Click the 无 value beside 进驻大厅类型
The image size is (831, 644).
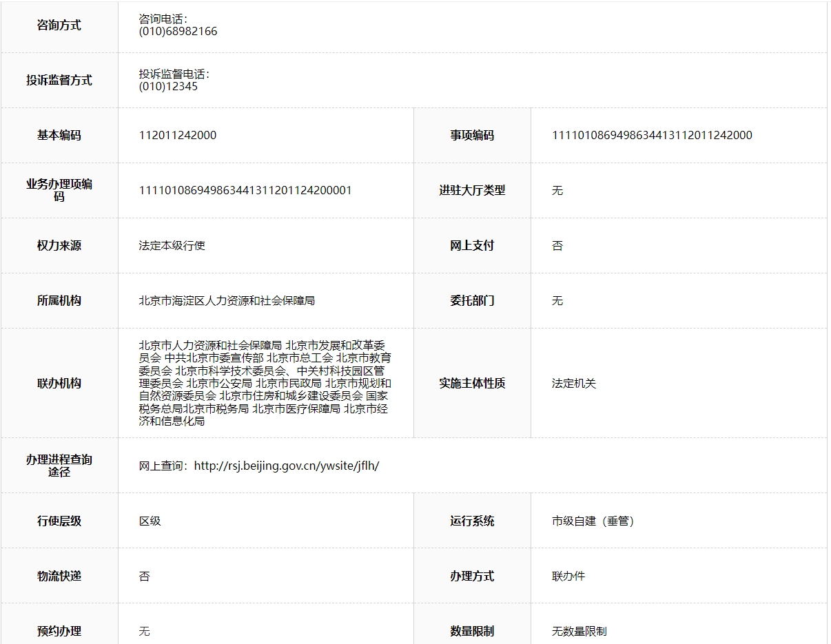point(557,191)
